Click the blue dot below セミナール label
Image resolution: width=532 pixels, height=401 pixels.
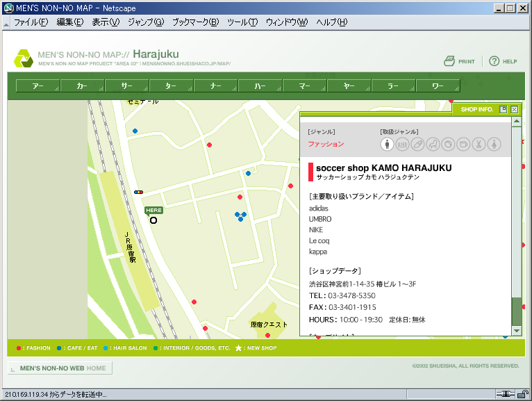pyautogui.click(x=135, y=131)
